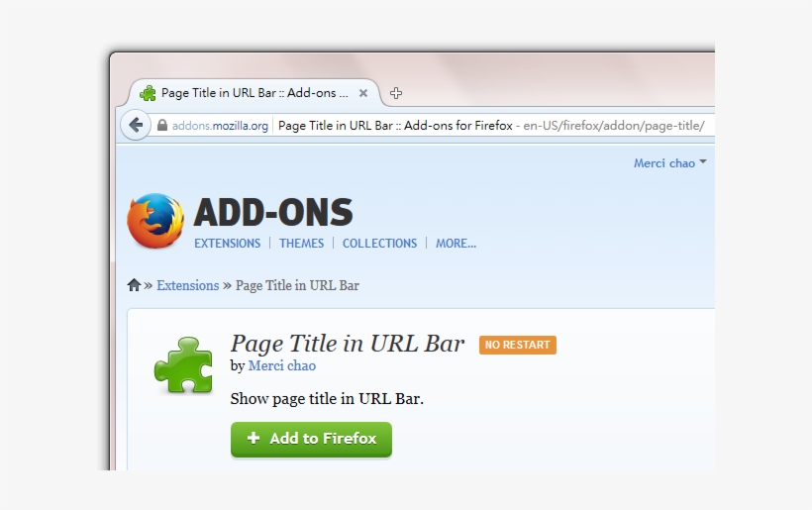Expand the Merci chao account dropdown
The image size is (812, 510).
pos(669,163)
